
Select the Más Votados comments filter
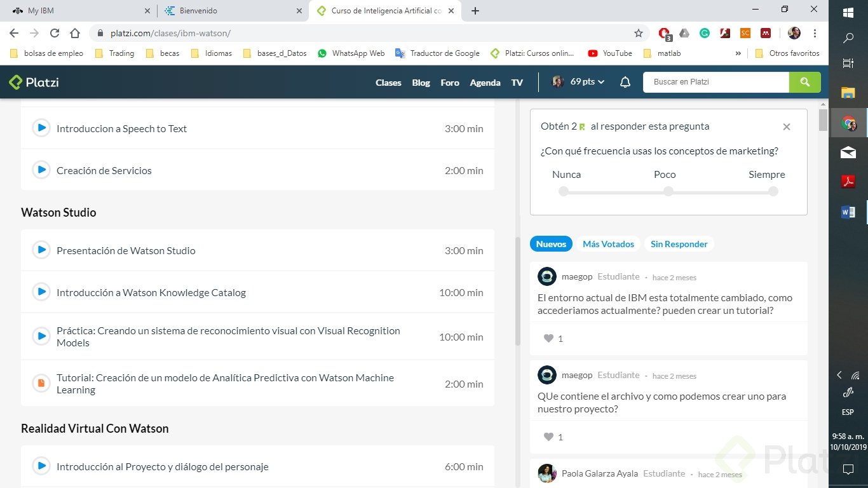coord(608,244)
